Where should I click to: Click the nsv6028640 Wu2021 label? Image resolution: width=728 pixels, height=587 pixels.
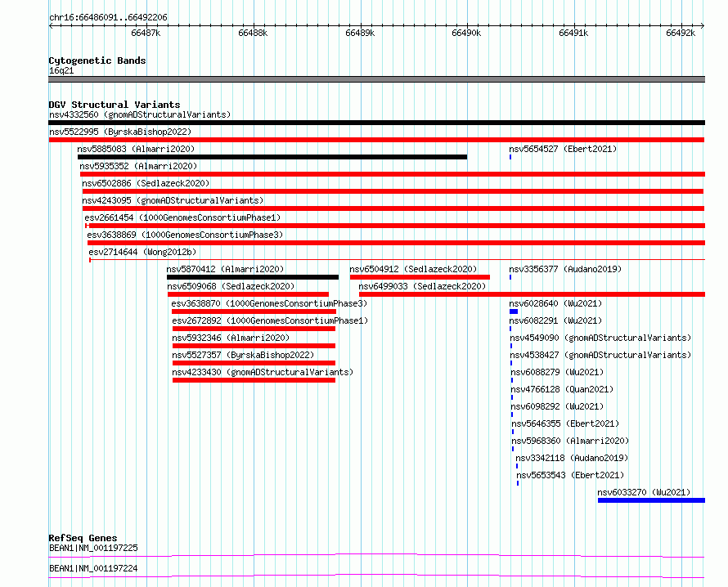[x=555, y=303]
